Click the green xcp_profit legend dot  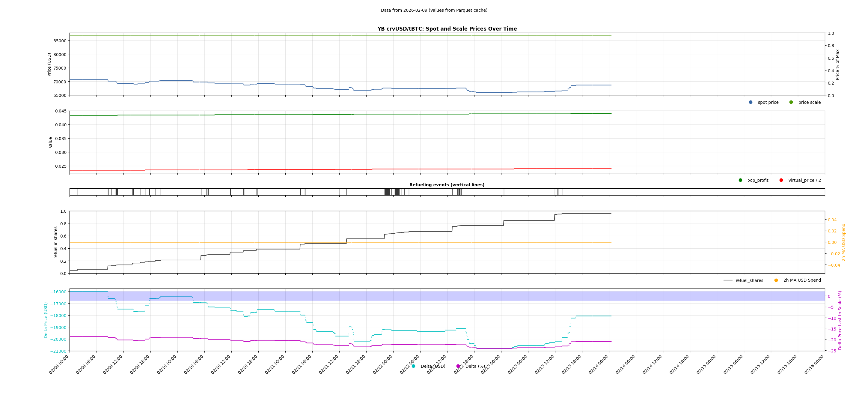pos(740,180)
